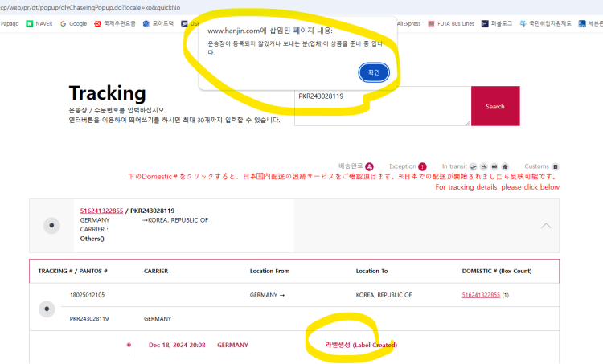Open the 퍼블로그 bookmark icon
This screenshot has width=603, height=364.
coord(485,24)
